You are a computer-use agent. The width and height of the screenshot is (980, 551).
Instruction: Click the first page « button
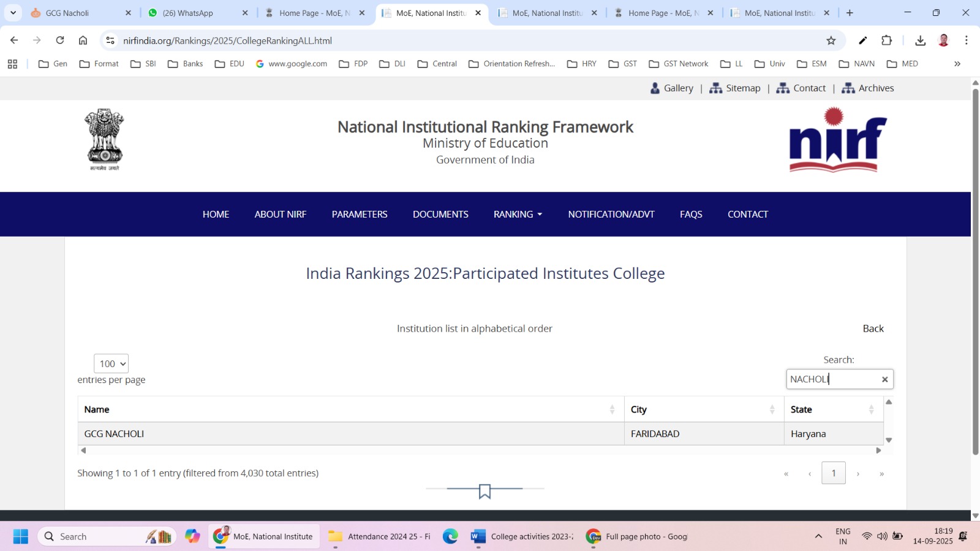(786, 474)
